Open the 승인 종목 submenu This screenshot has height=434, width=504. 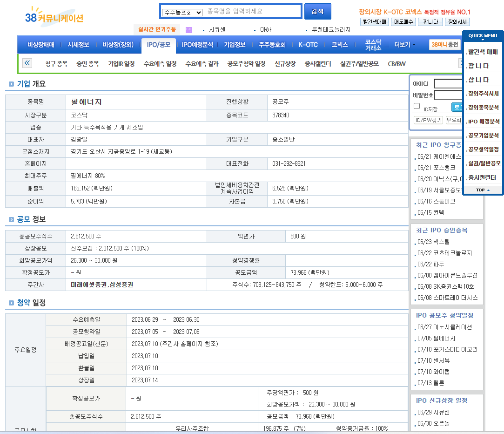(x=88, y=64)
